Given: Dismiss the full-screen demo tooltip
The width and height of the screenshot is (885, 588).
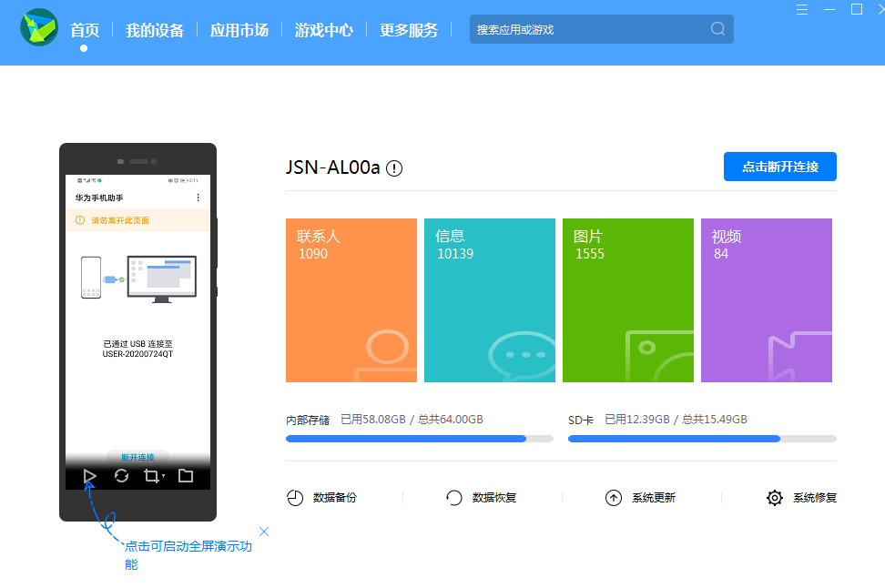Looking at the screenshot, I should (x=263, y=532).
